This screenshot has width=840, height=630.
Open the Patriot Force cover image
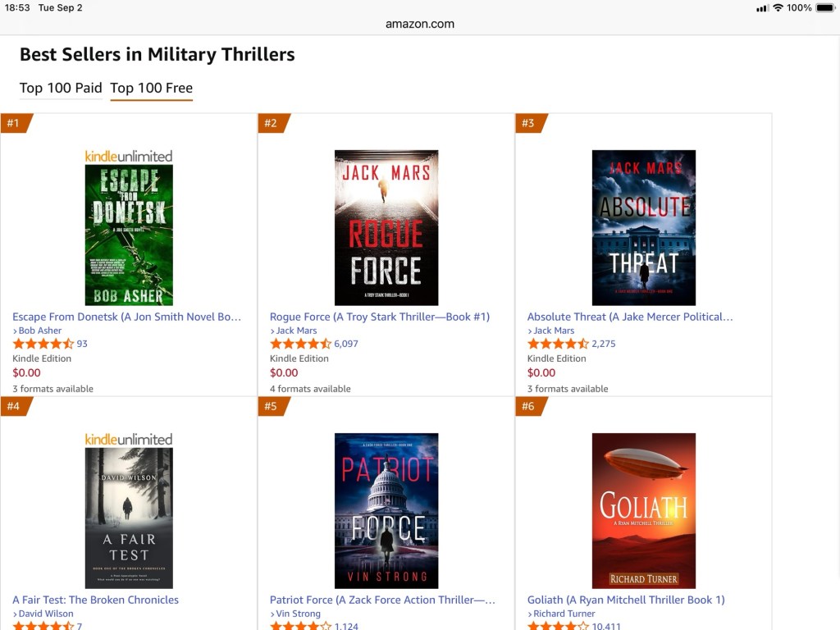386,510
